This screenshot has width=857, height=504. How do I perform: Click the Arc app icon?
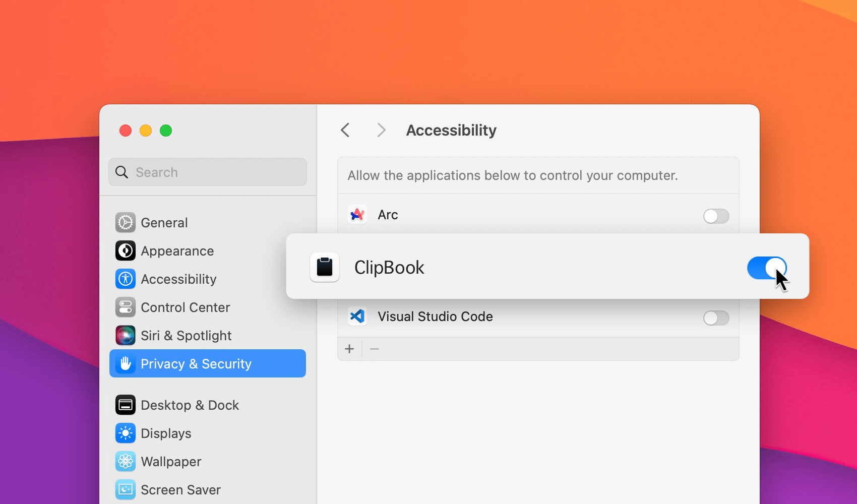coord(357,214)
